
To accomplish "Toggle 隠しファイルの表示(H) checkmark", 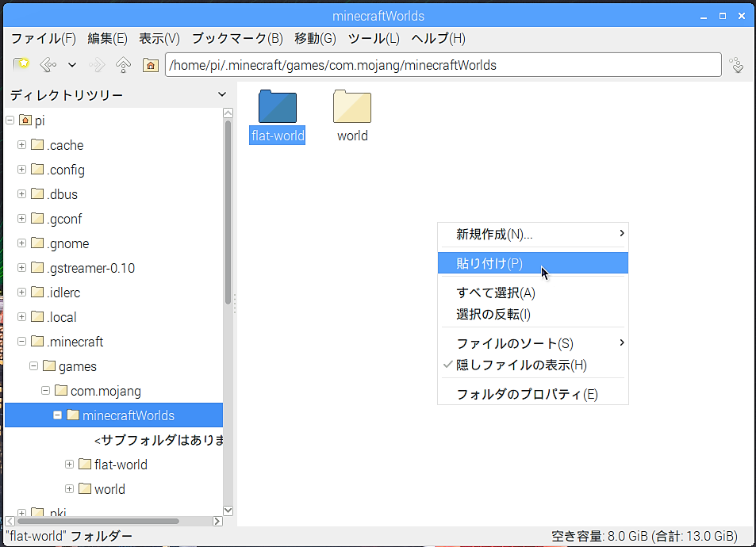I will [x=533, y=365].
